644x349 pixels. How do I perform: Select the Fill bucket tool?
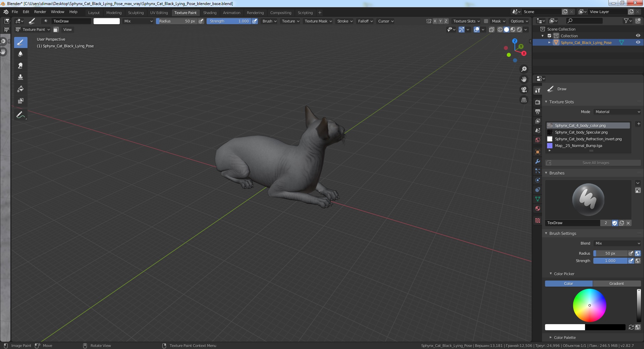click(x=20, y=89)
